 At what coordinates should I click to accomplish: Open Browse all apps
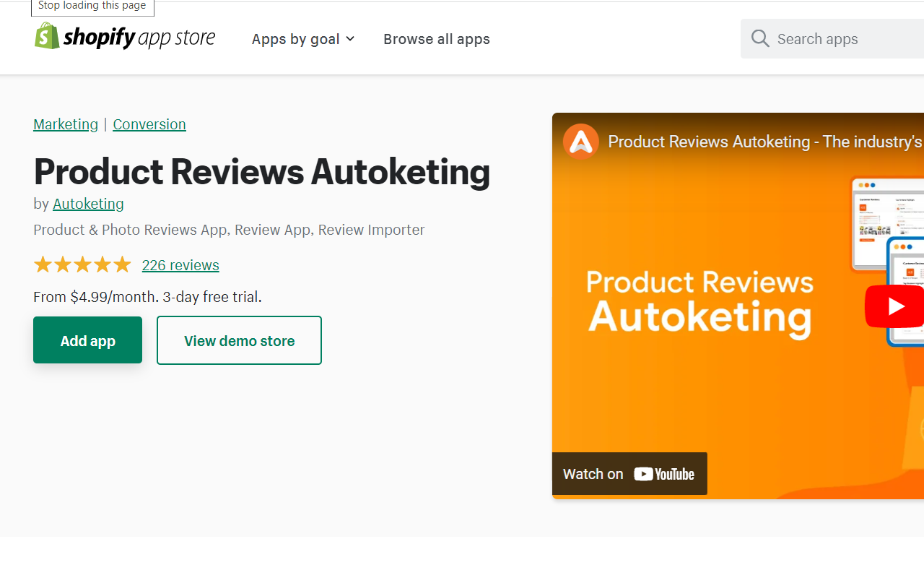coord(436,39)
